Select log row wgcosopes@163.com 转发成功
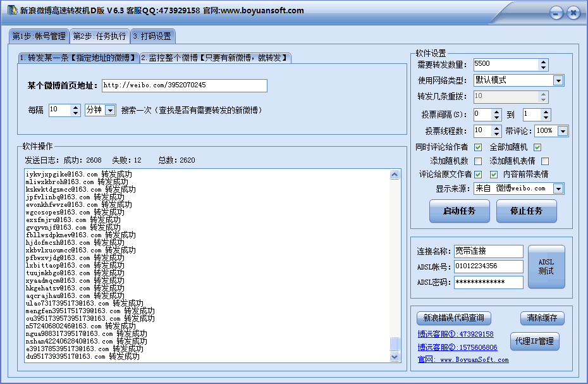The height and width of the screenshot is (384, 588). click(x=75, y=212)
